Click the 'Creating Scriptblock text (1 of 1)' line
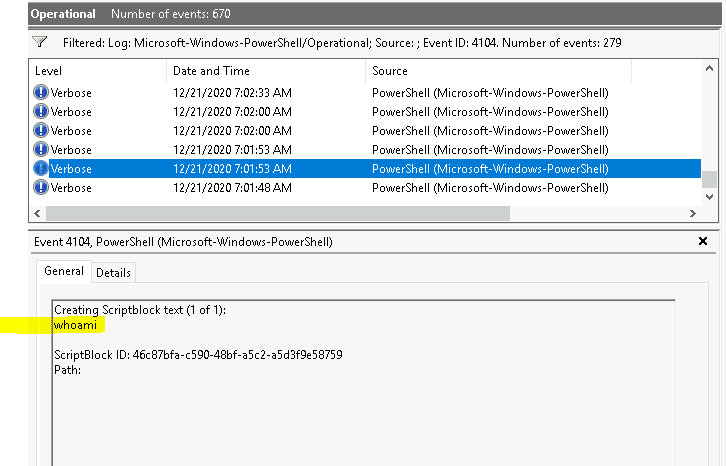 coord(140,310)
